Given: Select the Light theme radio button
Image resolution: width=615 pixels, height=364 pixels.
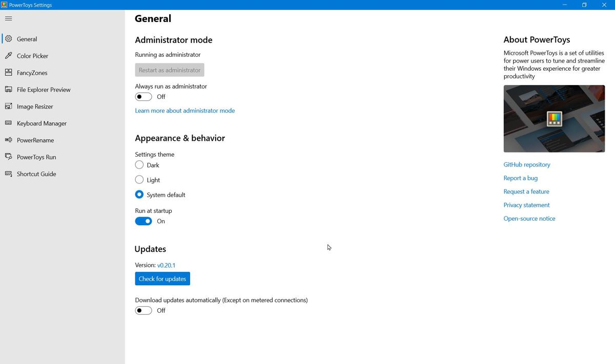Looking at the screenshot, I should click(139, 180).
